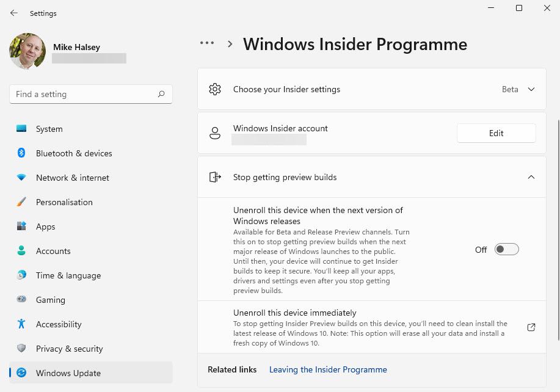Edit the Windows Insider account
Viewport: 560px width, 392px height.
496,133
